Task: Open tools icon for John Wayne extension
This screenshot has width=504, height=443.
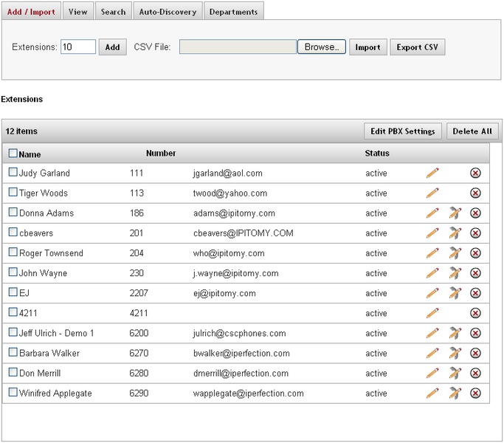Action: point(455,272)
